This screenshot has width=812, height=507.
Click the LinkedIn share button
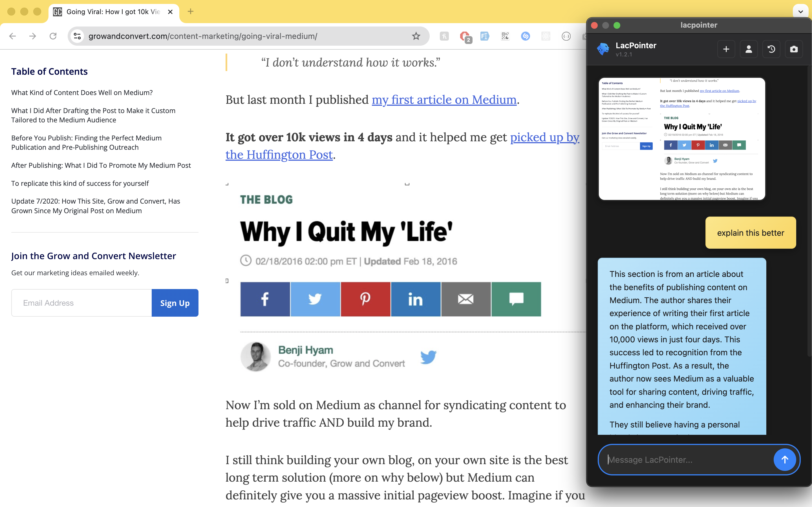coord(415,299)
